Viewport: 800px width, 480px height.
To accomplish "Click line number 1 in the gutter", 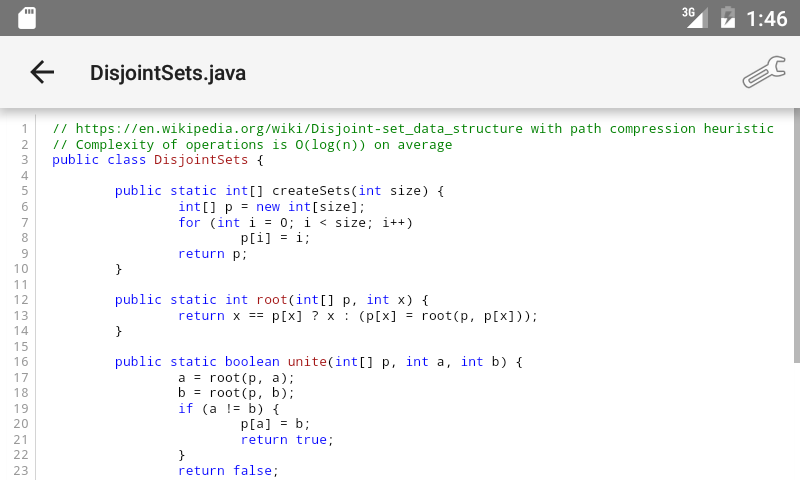I will click(x=24, y=129).
